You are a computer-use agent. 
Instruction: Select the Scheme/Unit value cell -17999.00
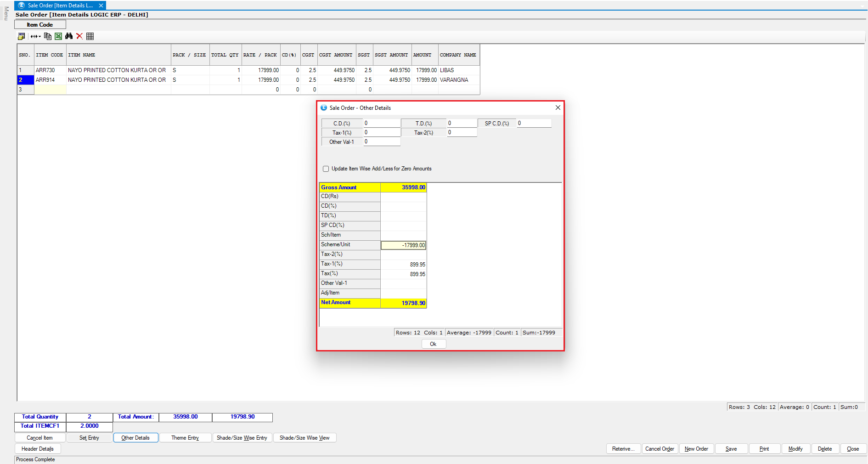coord(403,245)
